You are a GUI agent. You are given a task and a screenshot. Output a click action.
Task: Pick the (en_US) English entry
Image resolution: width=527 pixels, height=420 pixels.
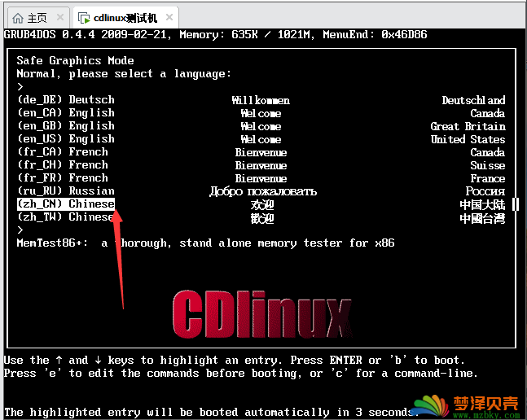[x=66, y=139]
